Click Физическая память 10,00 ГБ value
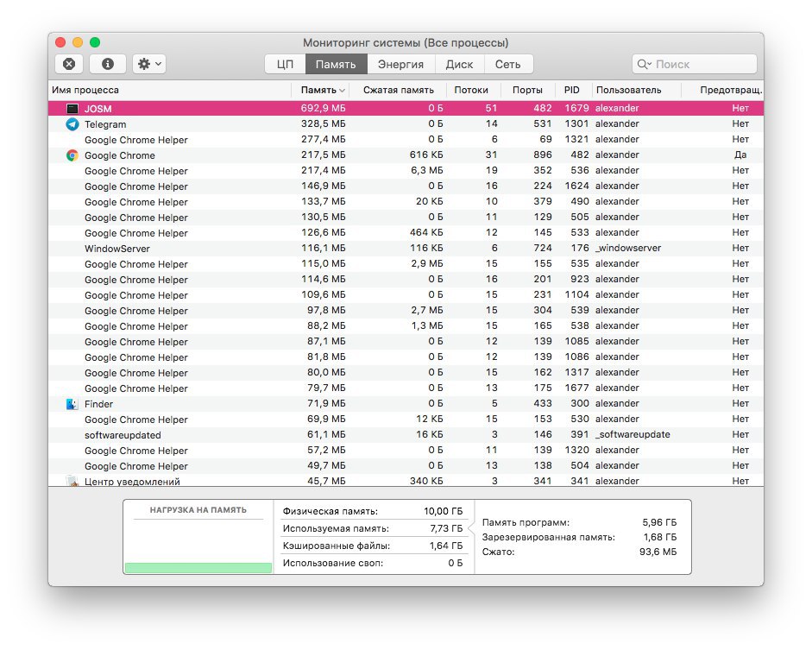 tap(444, 511)
